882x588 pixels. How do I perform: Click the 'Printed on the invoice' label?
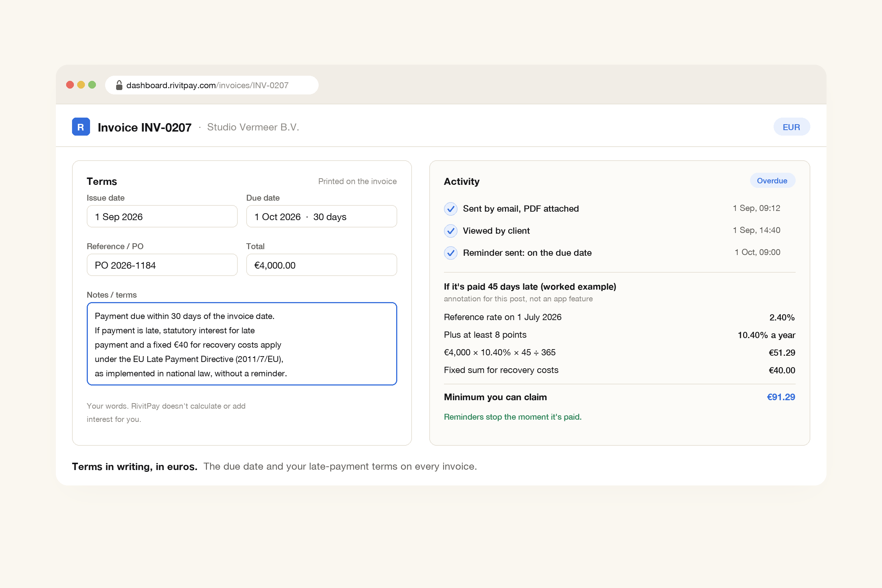pos(357,182)
